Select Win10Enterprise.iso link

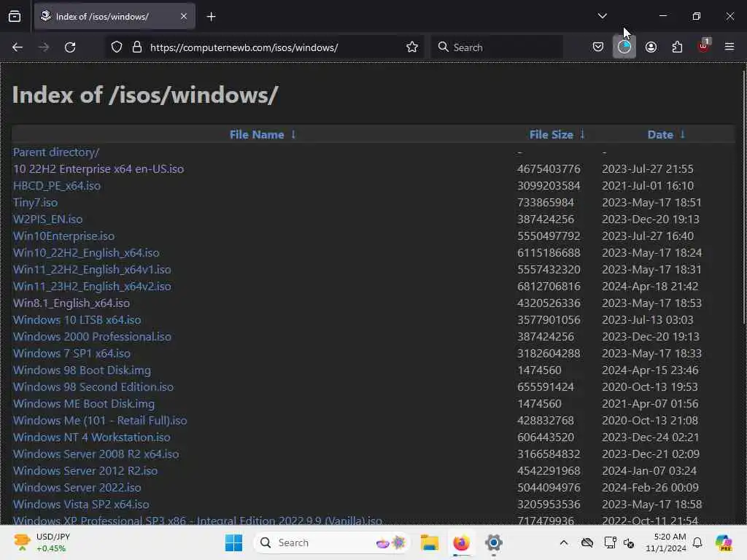pos(64,236)
